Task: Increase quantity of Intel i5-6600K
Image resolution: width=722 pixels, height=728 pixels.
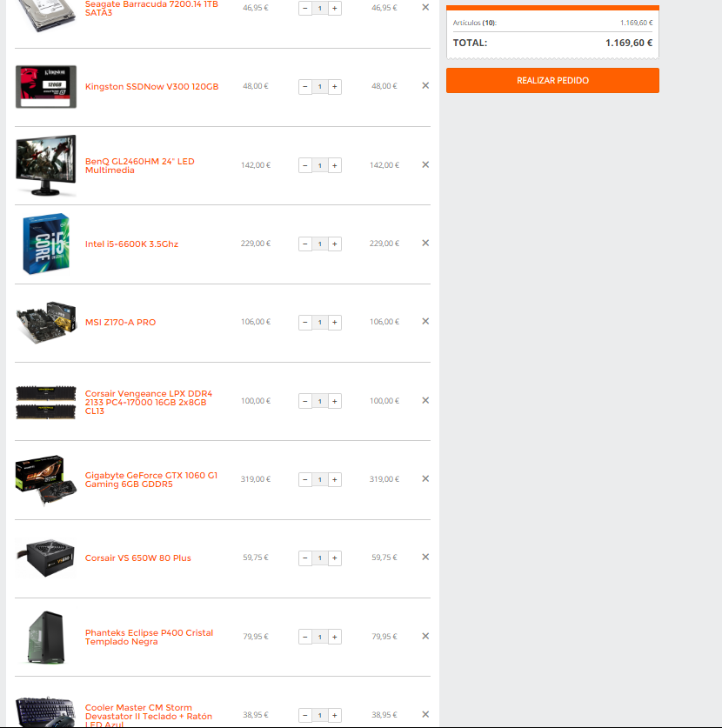Action: tap(335, 244)
